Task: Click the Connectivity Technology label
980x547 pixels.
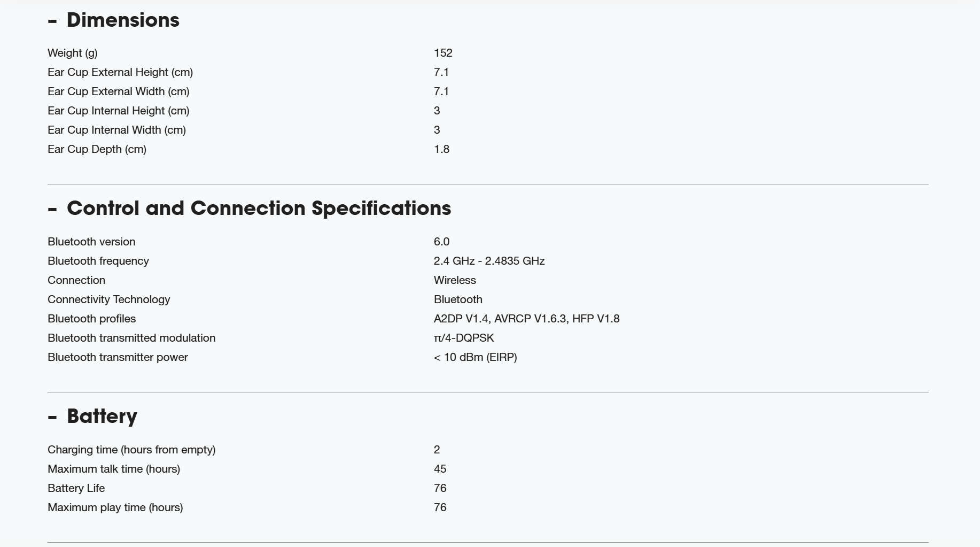Action: coord(108,299)
